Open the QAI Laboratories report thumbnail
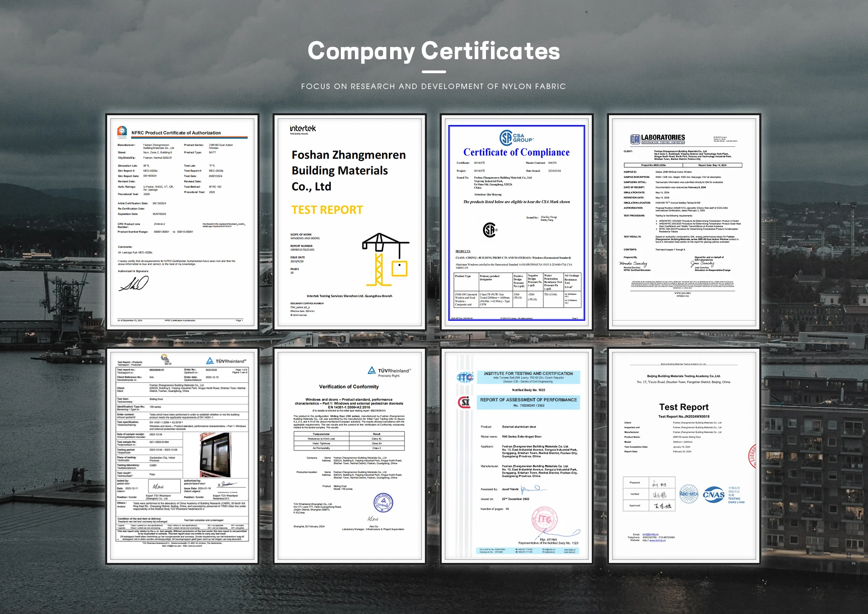The width and height of the screenshot is (868, 614). [684, 221]
